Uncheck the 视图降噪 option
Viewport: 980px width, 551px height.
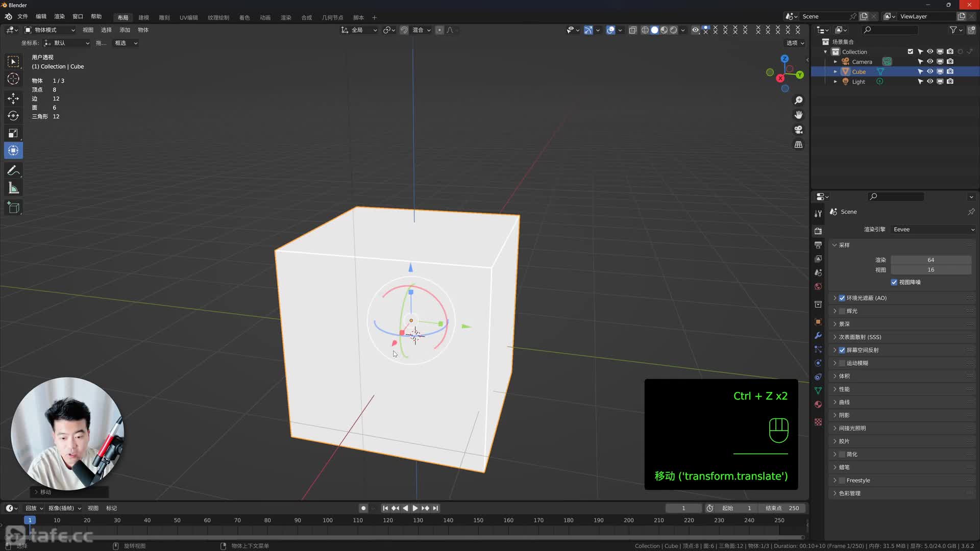click(894, 282)
